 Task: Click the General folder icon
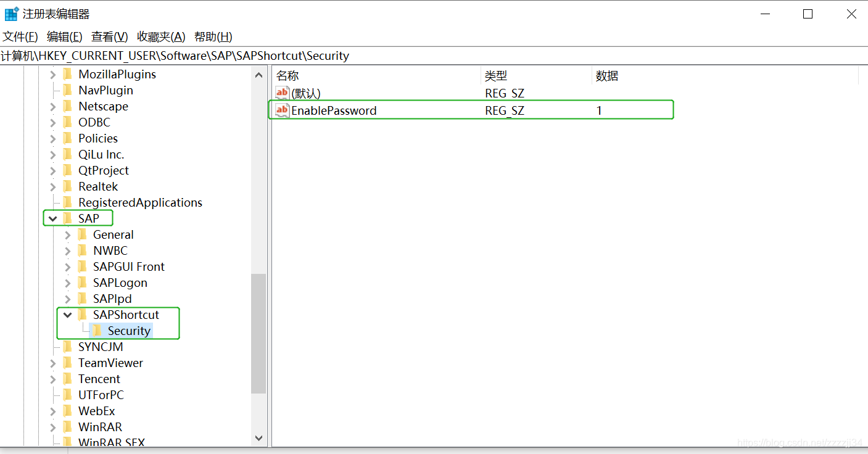pos(82,234)
